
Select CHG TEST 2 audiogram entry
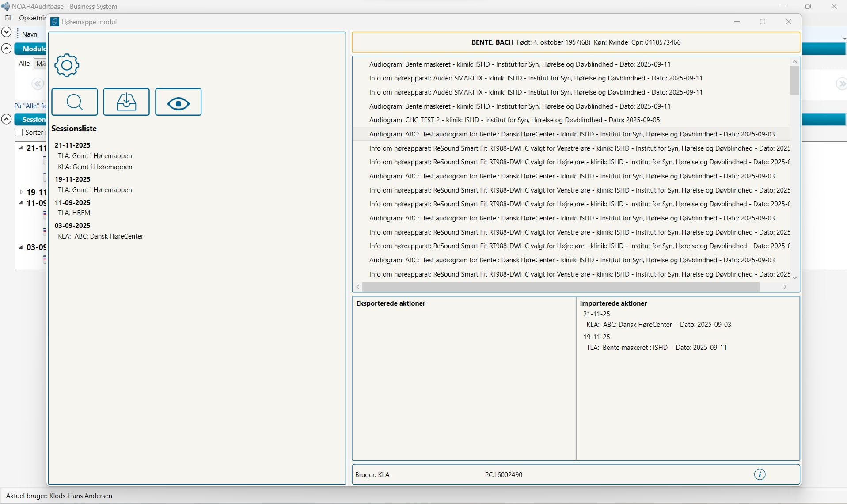coord(514,120)
